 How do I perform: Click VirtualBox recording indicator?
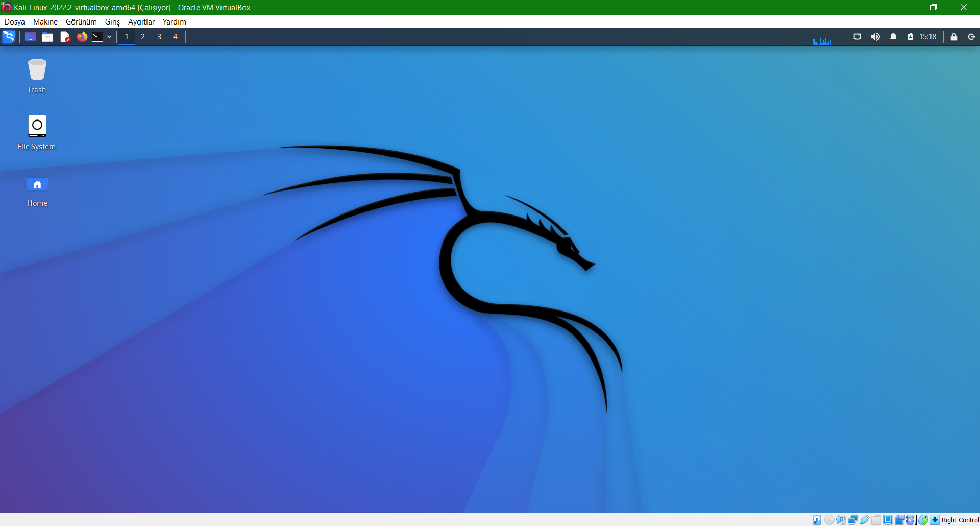(900, 520)
